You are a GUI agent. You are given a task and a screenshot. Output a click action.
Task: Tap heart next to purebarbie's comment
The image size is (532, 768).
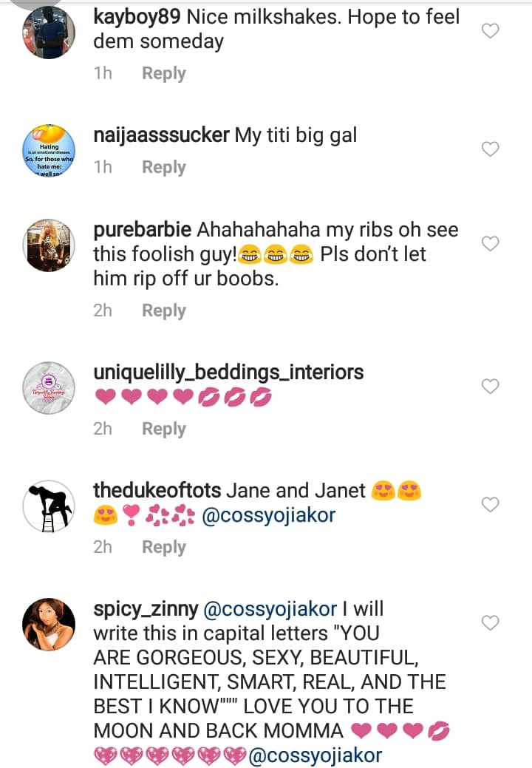[491, 244]
